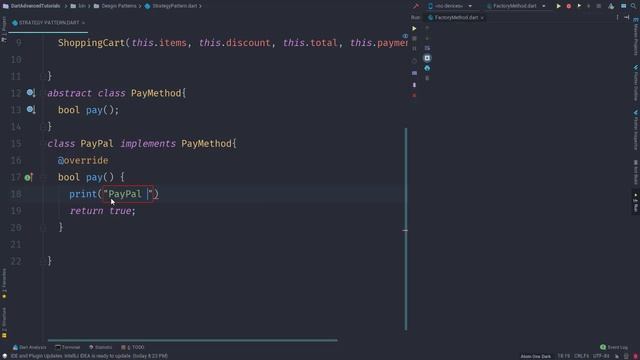Viewport: 640px width, 360px height.
Task: Click Design Patterns folder in the breadcrumb
Action: [x=116, y=6]
